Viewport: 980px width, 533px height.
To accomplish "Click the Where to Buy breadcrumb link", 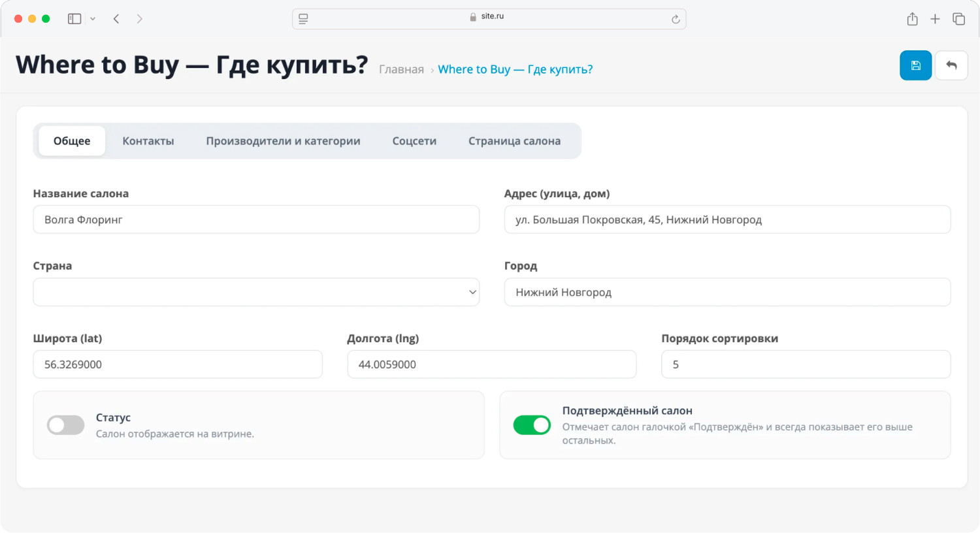I will pos(515,69).
